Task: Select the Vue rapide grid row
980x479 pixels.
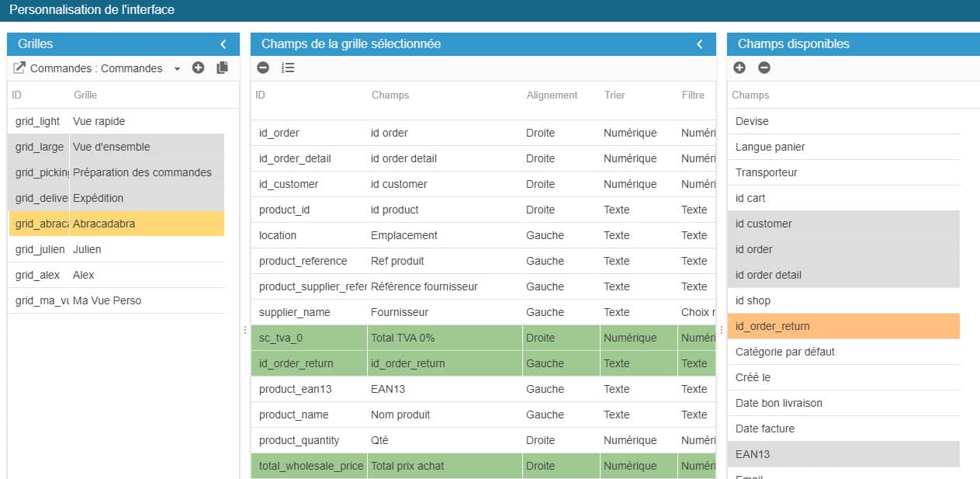Action: (116, 121)
